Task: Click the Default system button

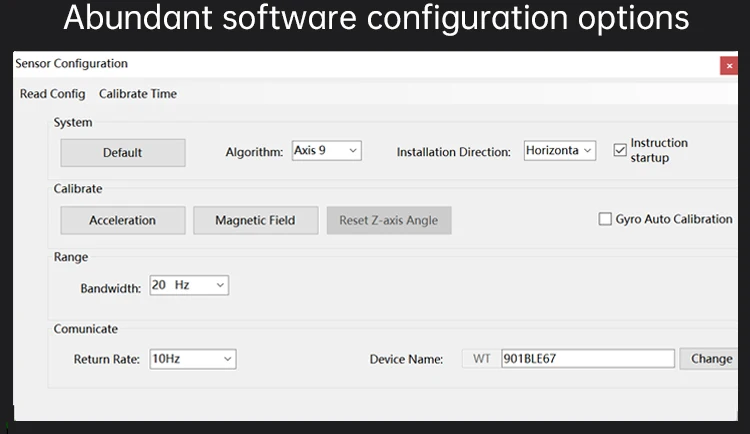Action: point(123,153)
